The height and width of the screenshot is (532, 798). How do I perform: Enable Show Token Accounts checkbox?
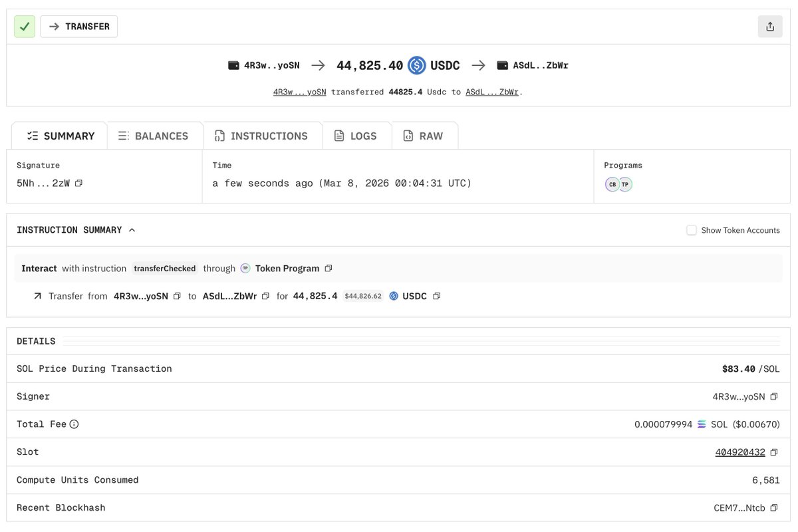(x=692, y=230)
